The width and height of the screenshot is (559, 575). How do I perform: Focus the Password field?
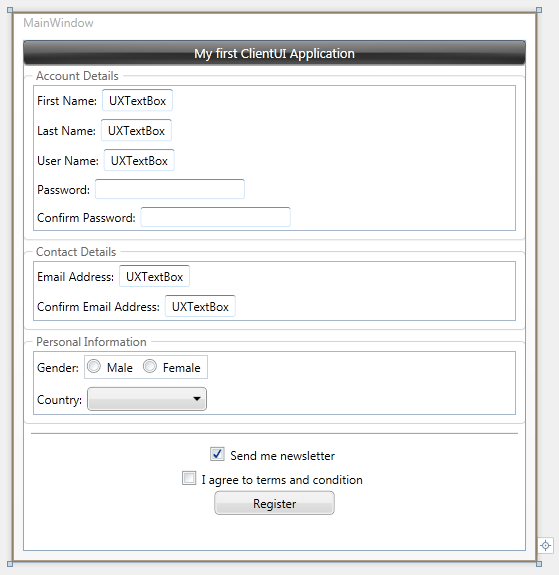[170, 189]
